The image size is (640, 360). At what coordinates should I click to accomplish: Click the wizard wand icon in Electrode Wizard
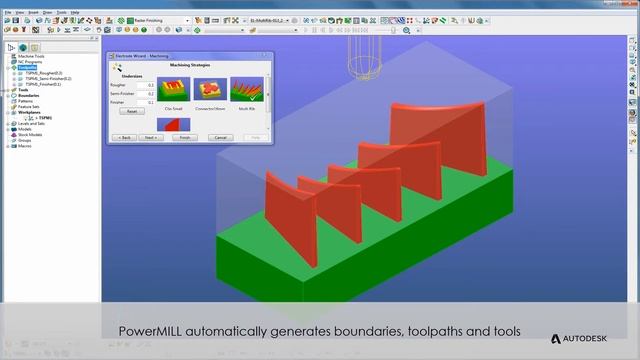coord(118,67)
